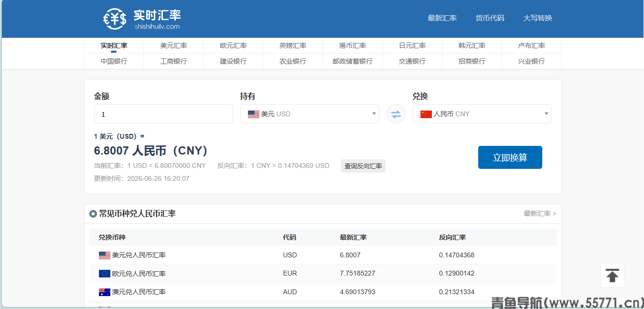Click the 金额 input field
The width and height of the screenshot is (644, 309).
click(x=163, y=114)
